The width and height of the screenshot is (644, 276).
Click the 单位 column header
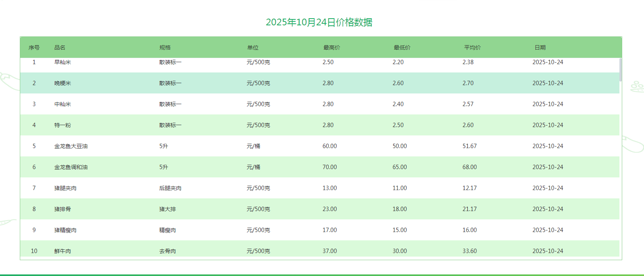tap(253, 48)
